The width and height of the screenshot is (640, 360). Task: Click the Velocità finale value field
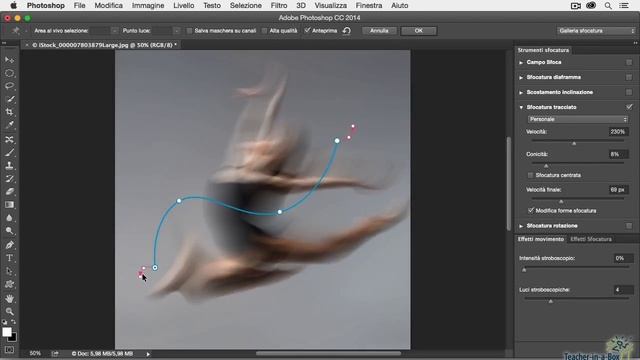tap(618, 190)
